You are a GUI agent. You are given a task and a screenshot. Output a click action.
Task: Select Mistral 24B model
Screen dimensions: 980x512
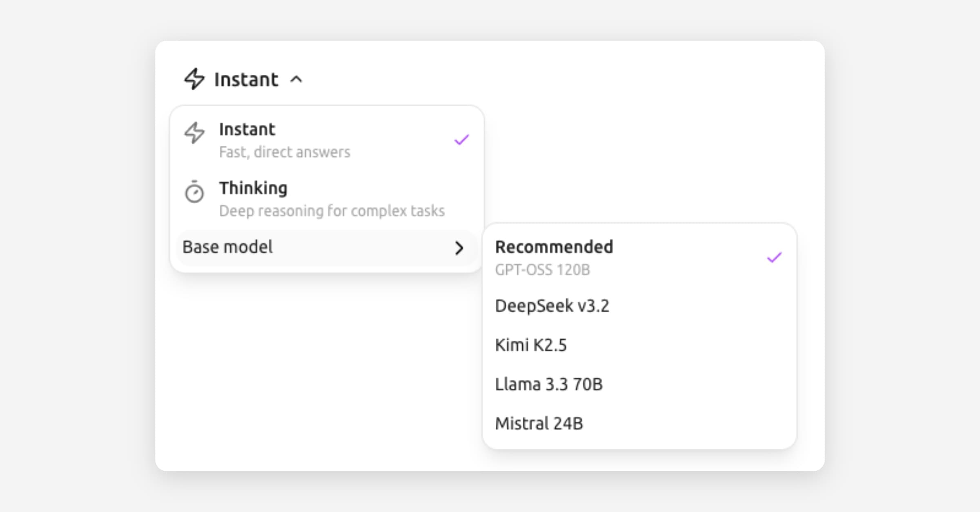[x=539, y=423]
